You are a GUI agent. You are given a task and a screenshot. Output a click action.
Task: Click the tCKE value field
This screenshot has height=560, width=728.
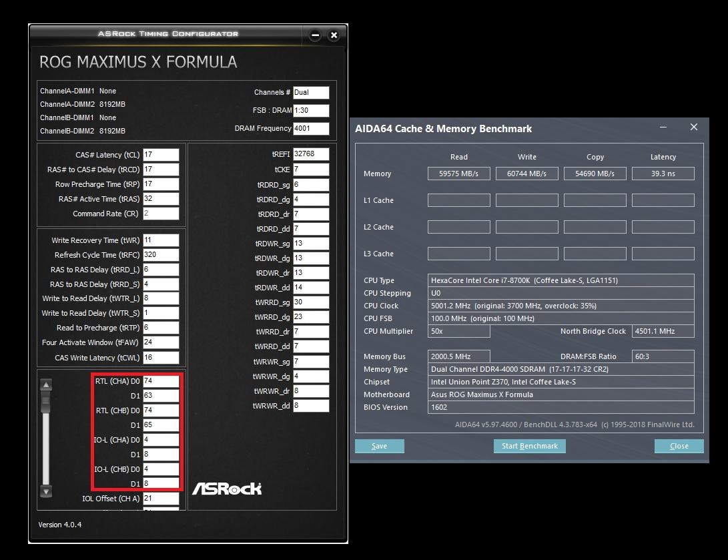click(x=311, y=170)
